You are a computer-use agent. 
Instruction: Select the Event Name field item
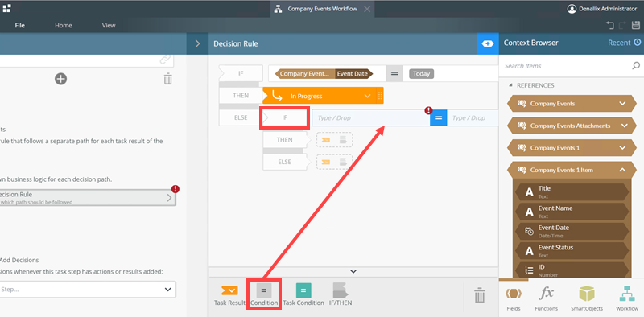pyautogui.click(x=572, y=212)
